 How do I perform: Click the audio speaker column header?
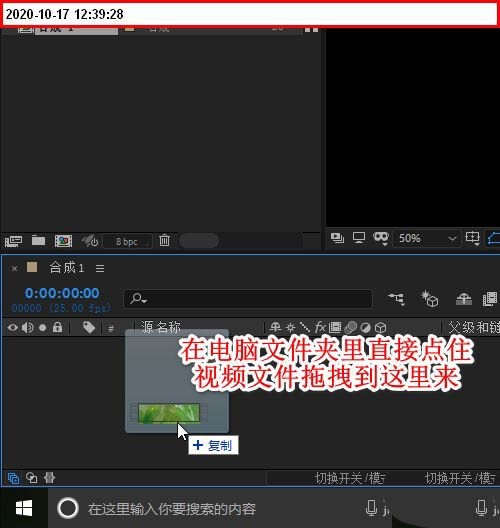28,328
